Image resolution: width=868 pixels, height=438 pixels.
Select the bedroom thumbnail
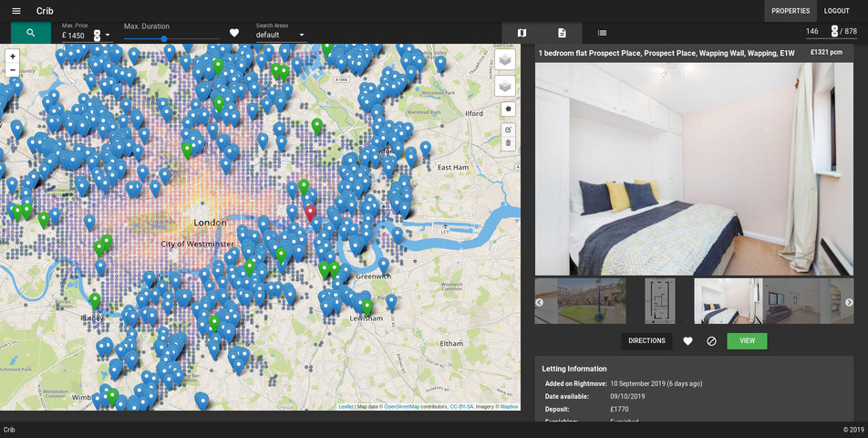click(728, 301)
